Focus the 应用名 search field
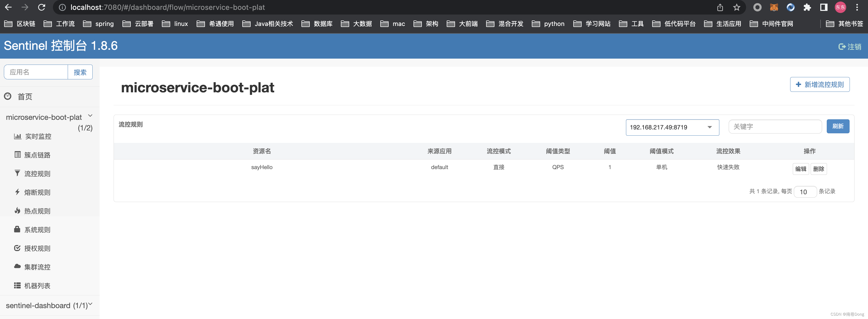The image size is (868, 319). pyautogui.click(x=36, y=72)
